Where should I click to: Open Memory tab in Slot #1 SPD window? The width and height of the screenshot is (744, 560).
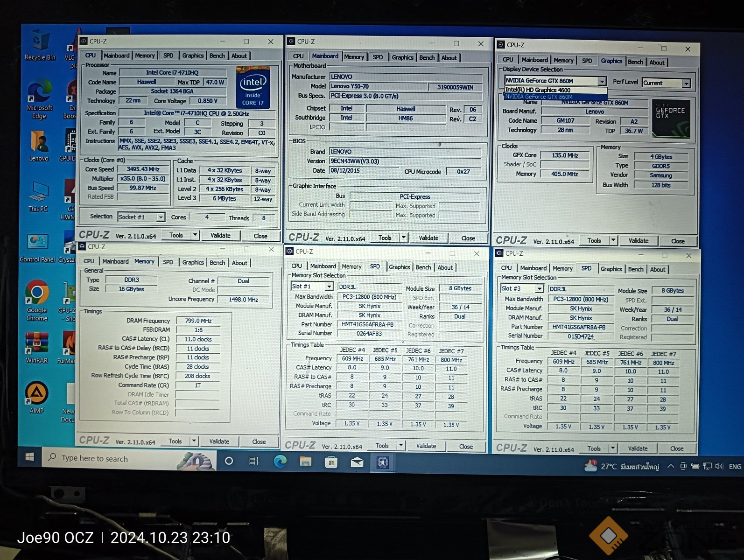[x=351, y=266]
